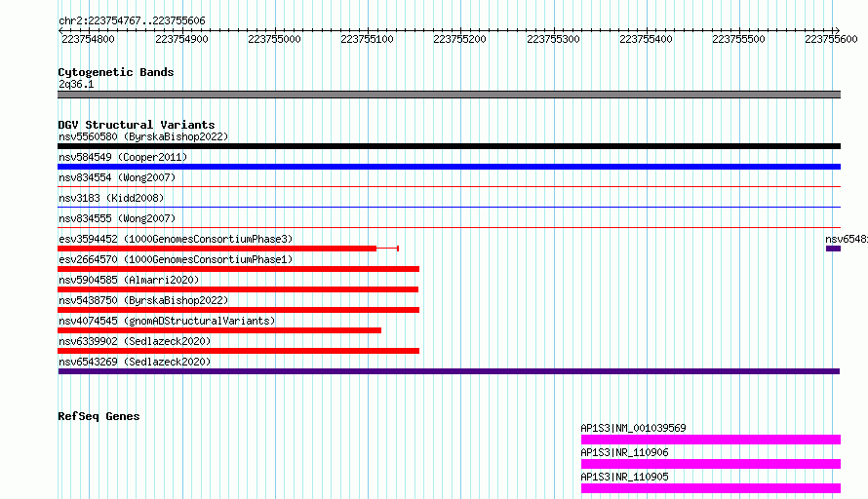The image size is (868, 499).
Task: Select AP1S3|NR_110906 gene label
Action: (624, 452)
